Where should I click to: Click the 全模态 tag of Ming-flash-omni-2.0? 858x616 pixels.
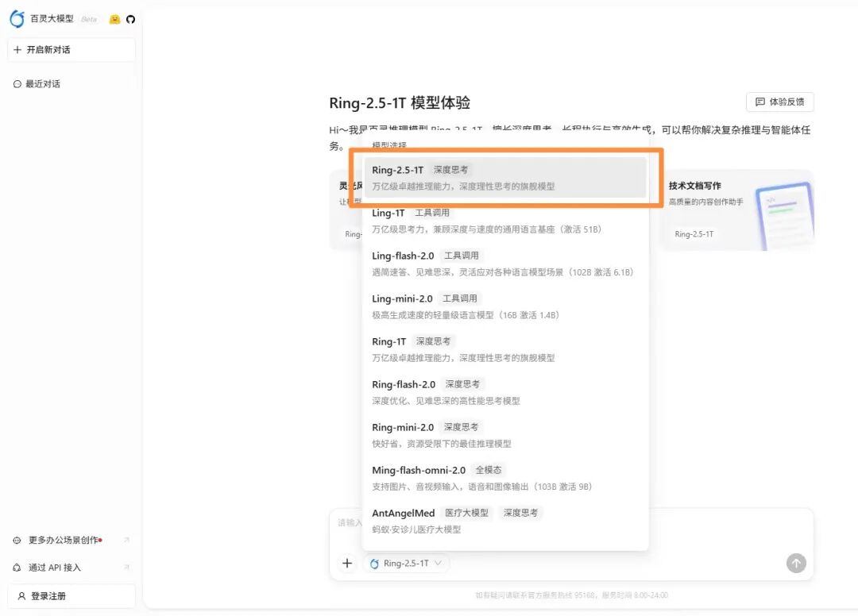(x=488, y=470)
